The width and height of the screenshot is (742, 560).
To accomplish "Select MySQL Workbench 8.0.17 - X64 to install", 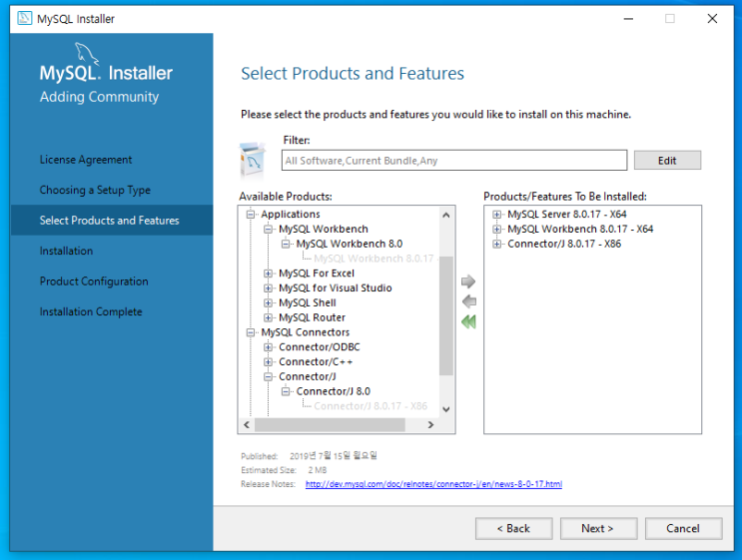I will (x=579, y=229).
